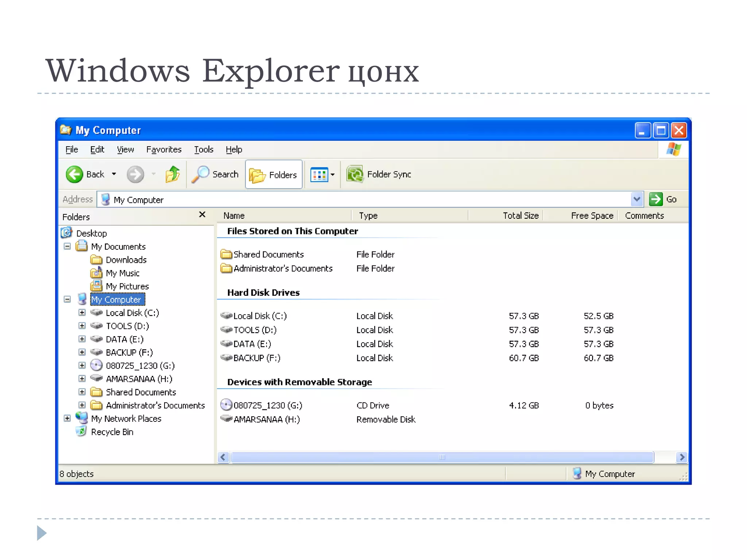Toggle the Folders pane button
Screen dimensions: 747x560
click(274, 175)
